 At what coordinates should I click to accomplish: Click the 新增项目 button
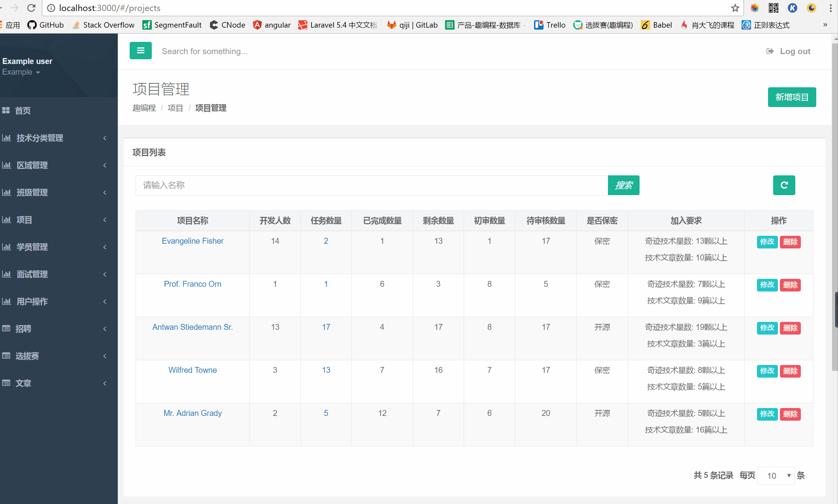pos(792,97)
